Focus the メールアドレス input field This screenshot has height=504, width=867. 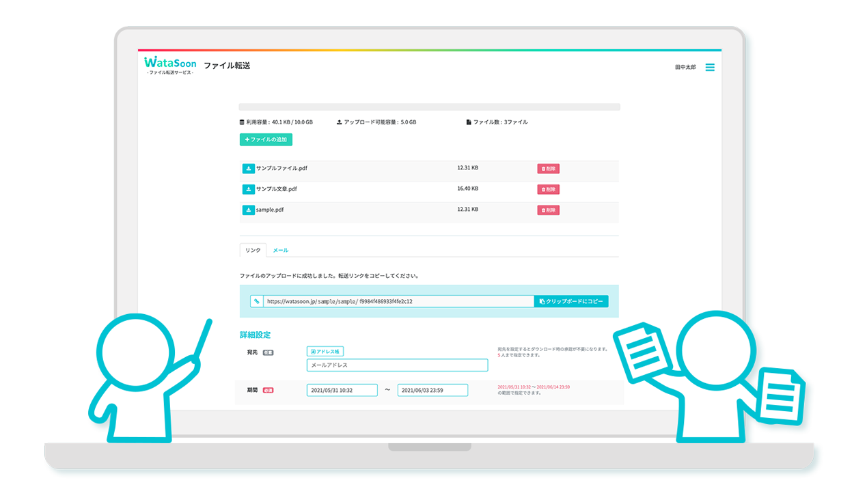398,365
